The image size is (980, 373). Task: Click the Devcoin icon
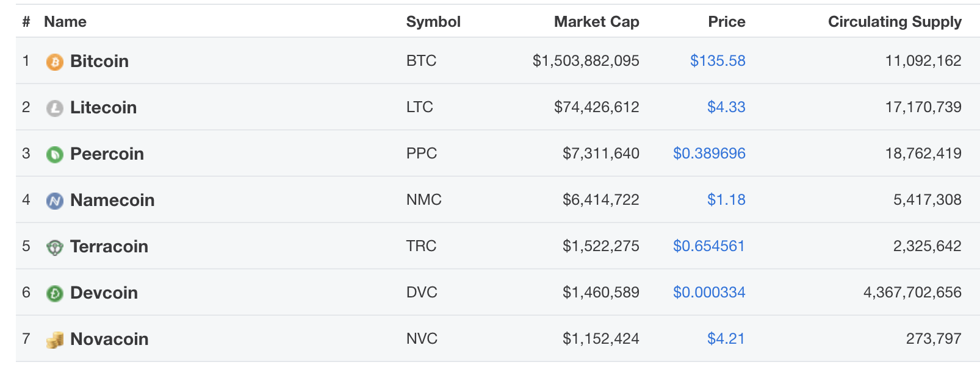tap(54, 293)
